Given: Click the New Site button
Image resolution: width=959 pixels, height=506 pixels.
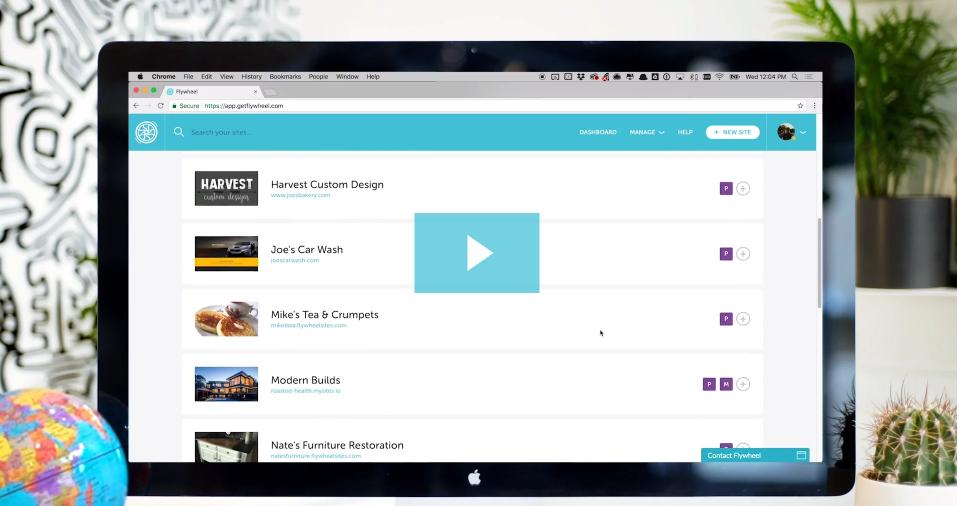Looking at the screenshot, I should (x=732, y=132).
